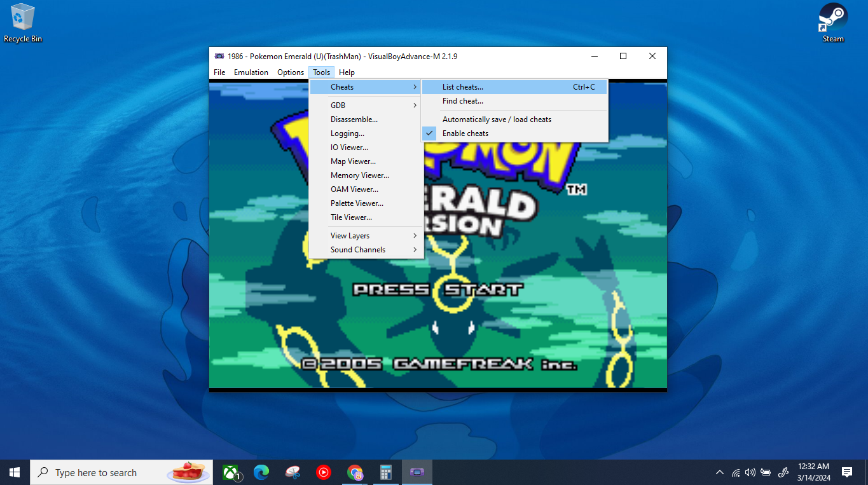Viewport: 868px width, 485px height.
Task: Expand the Sound Channels submenu
Action: pos(366,250)
